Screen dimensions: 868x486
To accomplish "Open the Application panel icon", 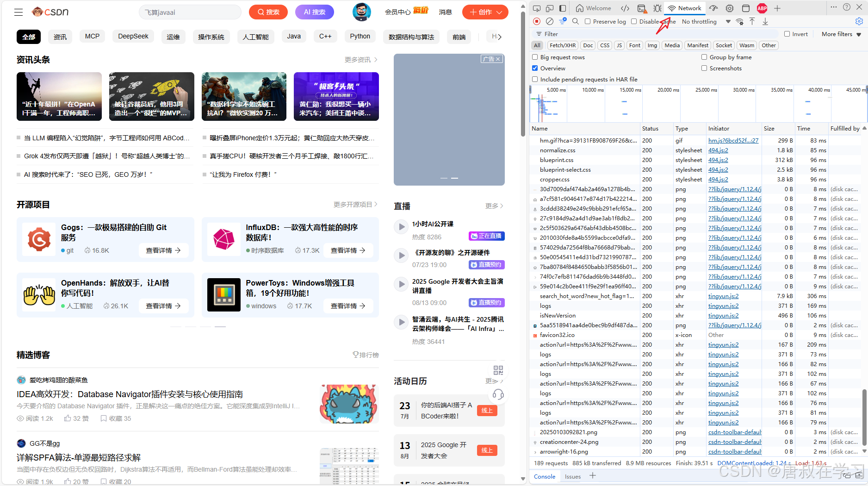I will tap(746, 8).
